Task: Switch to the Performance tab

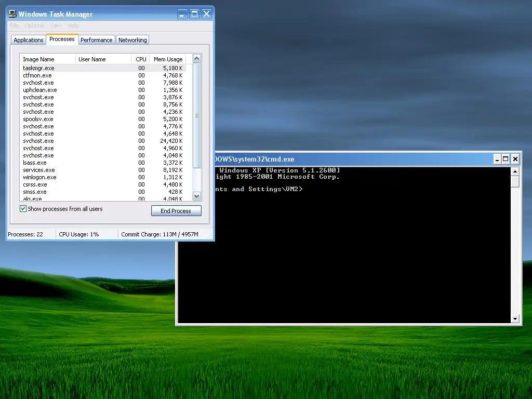Action: 96,40
